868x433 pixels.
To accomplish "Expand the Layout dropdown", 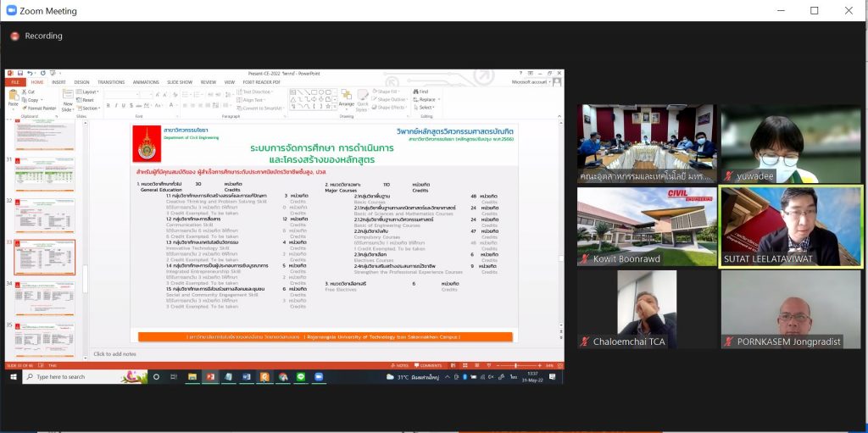I will pyautogui.click(x=88, y=92).
